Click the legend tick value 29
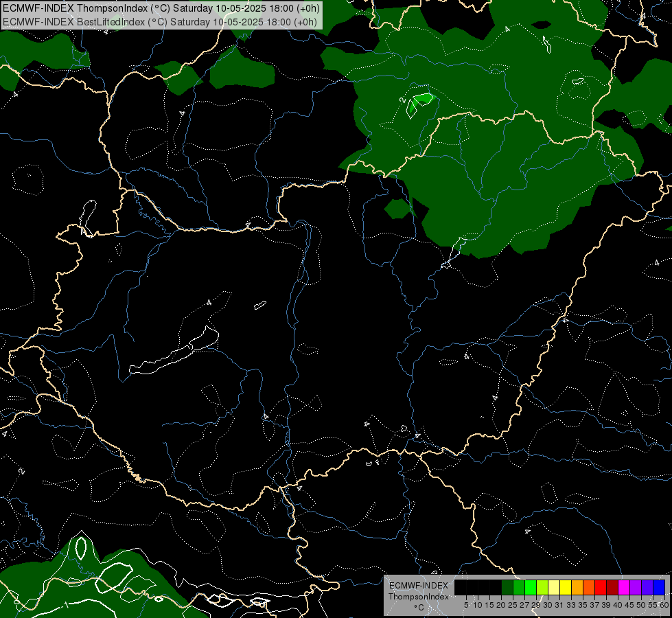The height and width of the screenshot is (618, 672). 536,605
